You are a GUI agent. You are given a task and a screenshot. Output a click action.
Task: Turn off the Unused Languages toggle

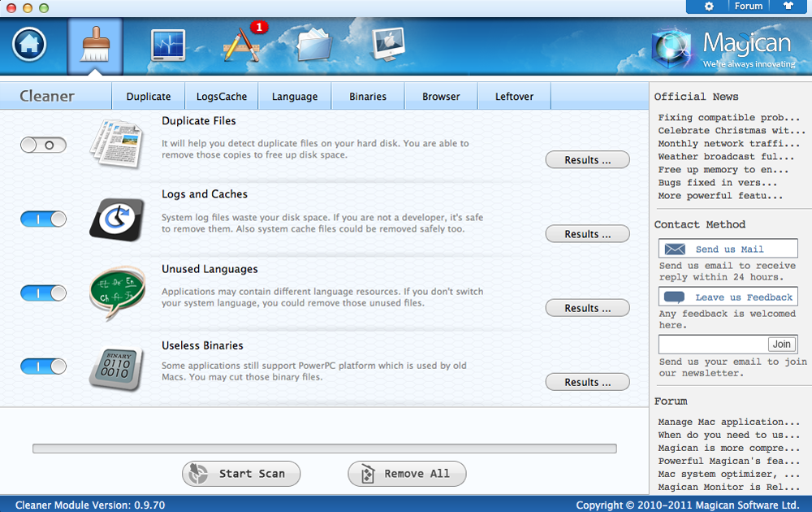coord(43,293)
